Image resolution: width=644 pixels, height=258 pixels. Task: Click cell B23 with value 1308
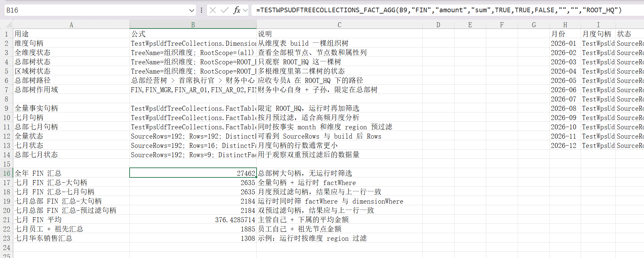[x=193, y=238]
